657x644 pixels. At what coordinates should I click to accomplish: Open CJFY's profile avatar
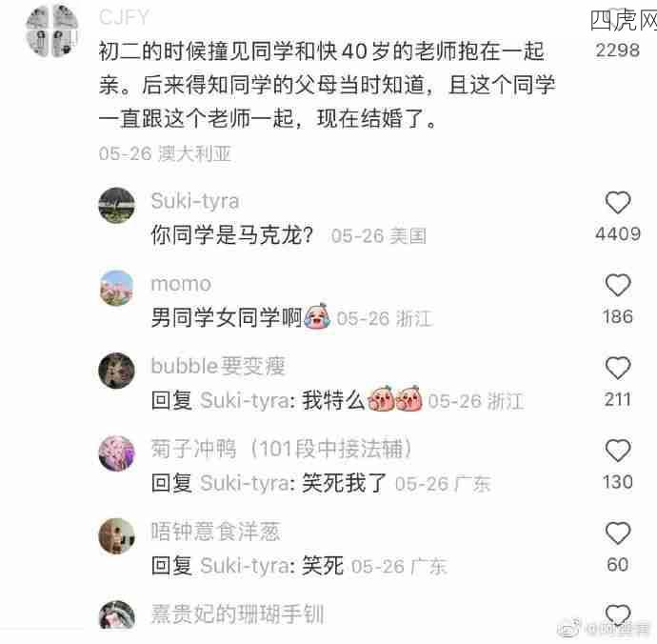[x=52, y=30]
